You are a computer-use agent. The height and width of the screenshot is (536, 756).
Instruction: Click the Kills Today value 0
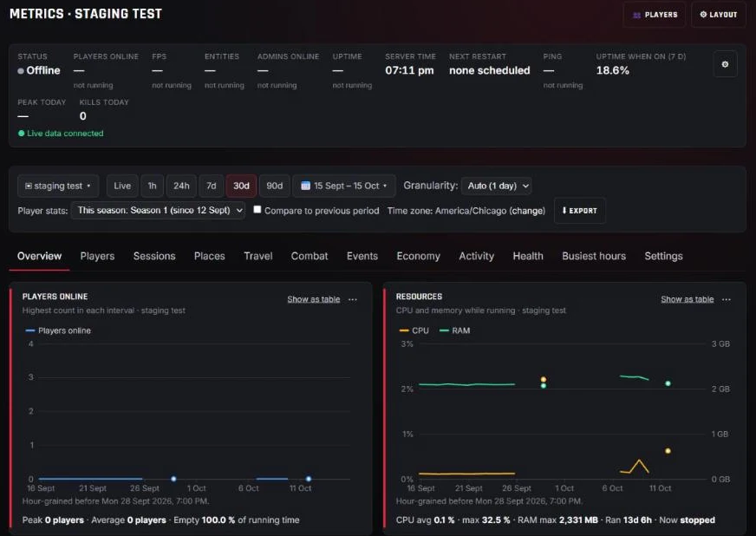pos(83,116)
